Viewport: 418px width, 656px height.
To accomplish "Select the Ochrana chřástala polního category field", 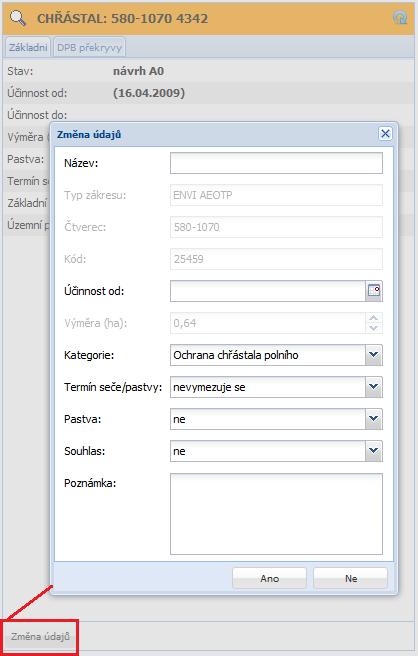I will click(x=268, y=355).
